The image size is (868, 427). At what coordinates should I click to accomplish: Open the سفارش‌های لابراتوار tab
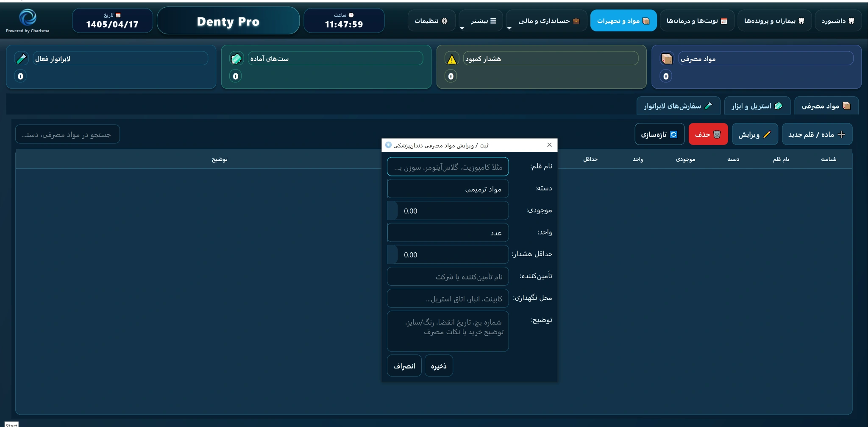679,106
